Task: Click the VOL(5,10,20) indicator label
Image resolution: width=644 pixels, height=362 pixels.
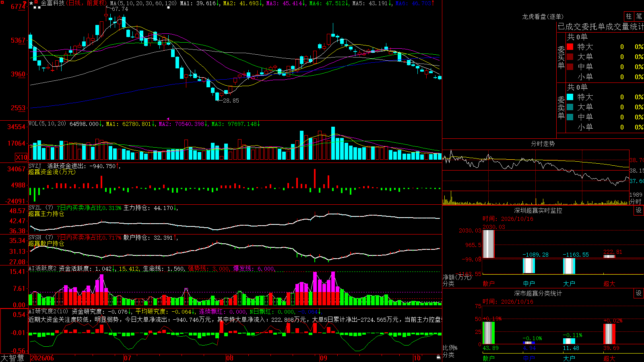Action: (x=47, y=123)
